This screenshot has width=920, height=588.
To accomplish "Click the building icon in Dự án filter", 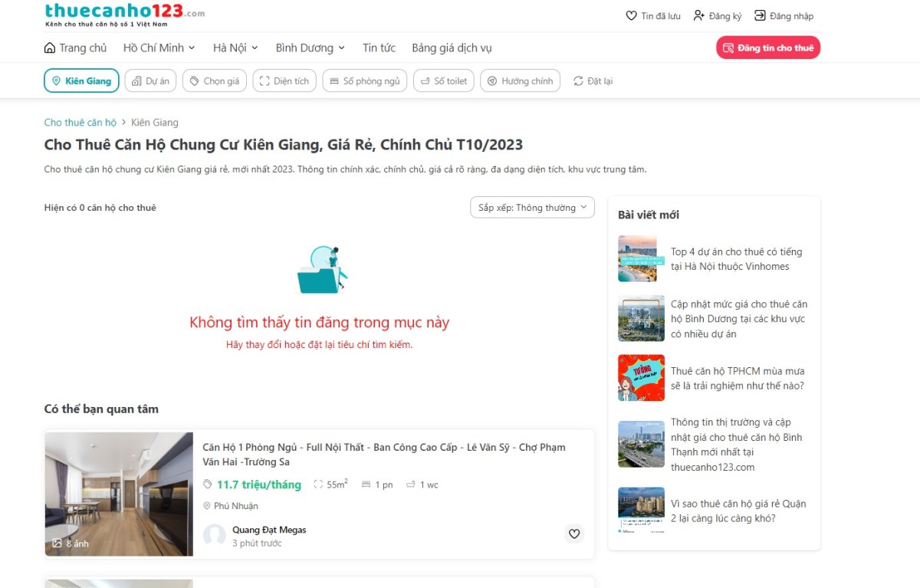I will [x=136, y=81].
